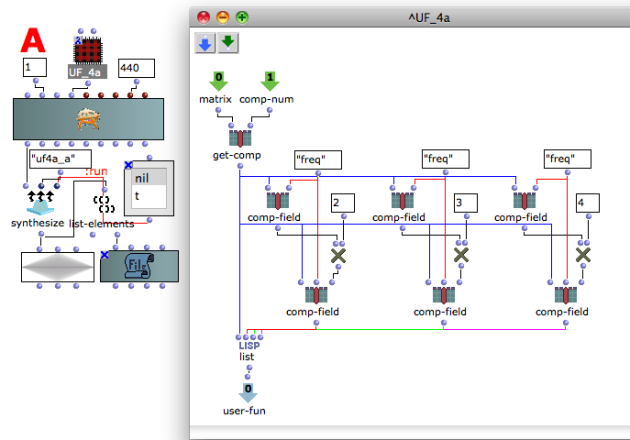This screenshot has height=440, width=630.
Task: Select the comp-num input arrow numbered 1
Action: [270, 81]
